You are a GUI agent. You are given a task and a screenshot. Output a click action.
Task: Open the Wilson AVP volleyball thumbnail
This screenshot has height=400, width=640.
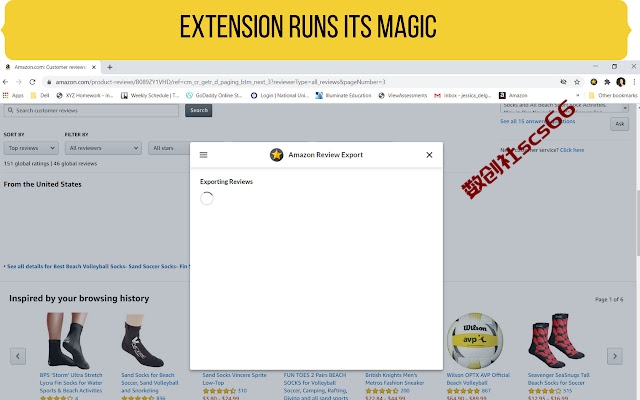pos(475,341)
